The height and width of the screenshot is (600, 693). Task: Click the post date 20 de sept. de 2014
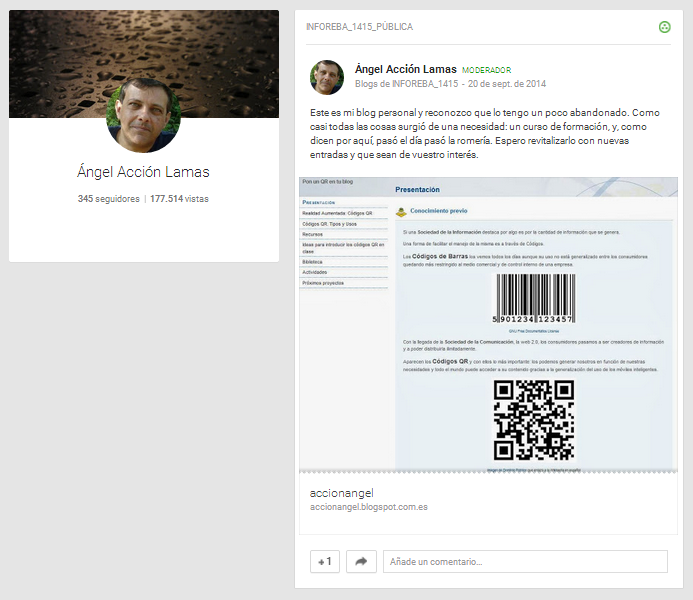click(x=508, y=84)
